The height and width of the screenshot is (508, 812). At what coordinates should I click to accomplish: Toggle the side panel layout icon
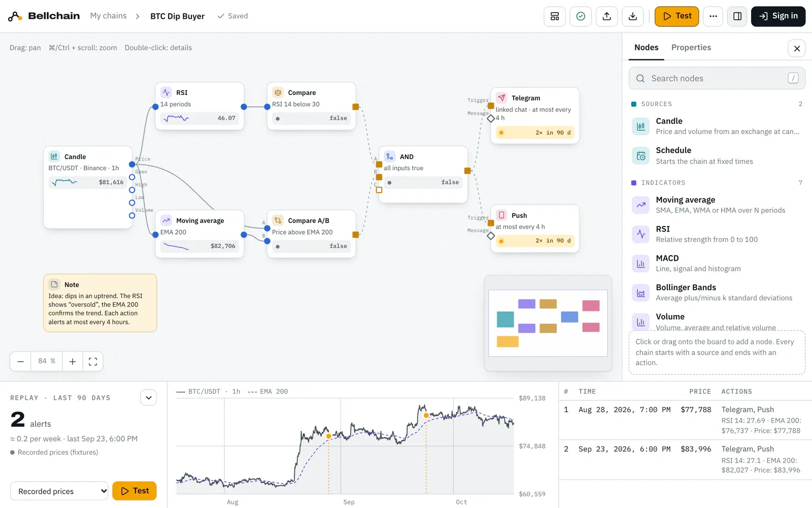(x=737, y=16)
